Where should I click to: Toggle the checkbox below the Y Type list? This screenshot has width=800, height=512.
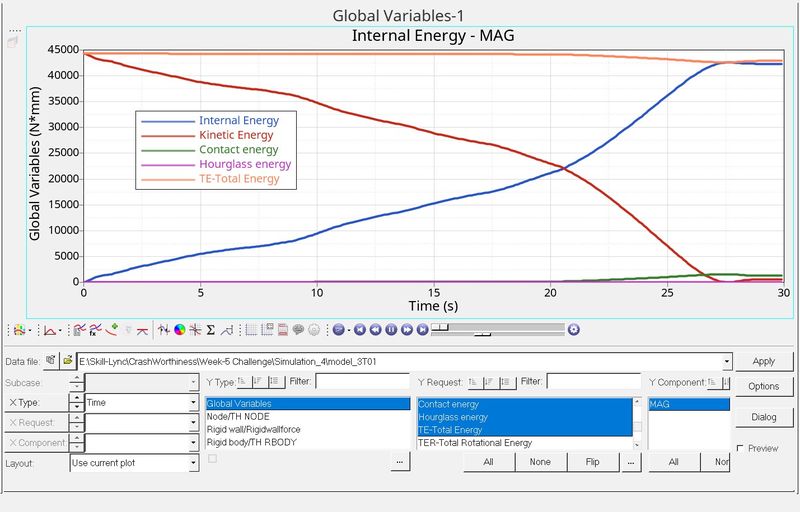(x=212, y=458)
